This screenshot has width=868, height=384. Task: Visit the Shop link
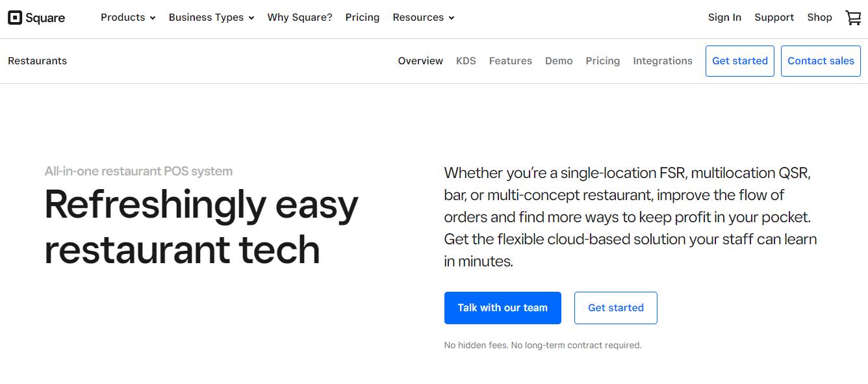click(820, 18)
